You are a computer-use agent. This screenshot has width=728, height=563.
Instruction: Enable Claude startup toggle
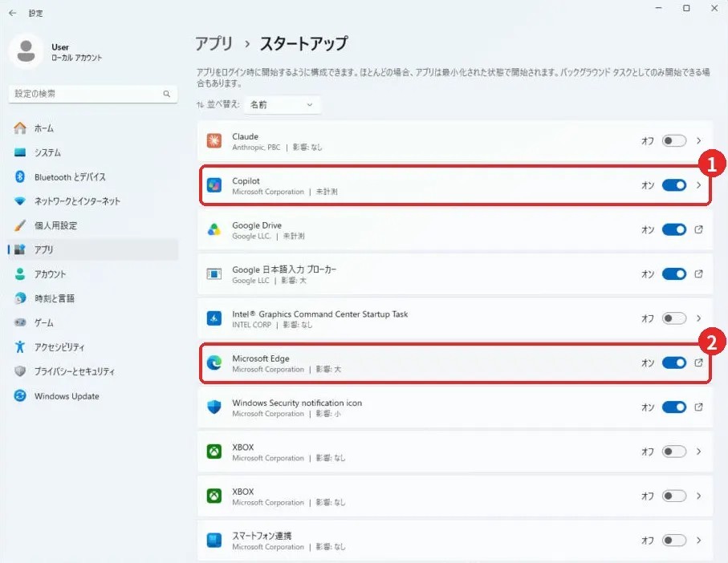point(674,140)
